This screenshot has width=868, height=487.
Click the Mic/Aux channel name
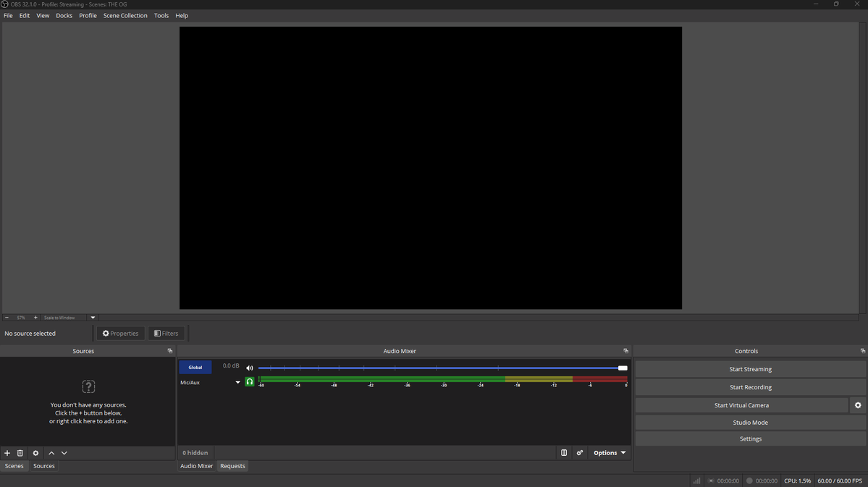point(190,382)
